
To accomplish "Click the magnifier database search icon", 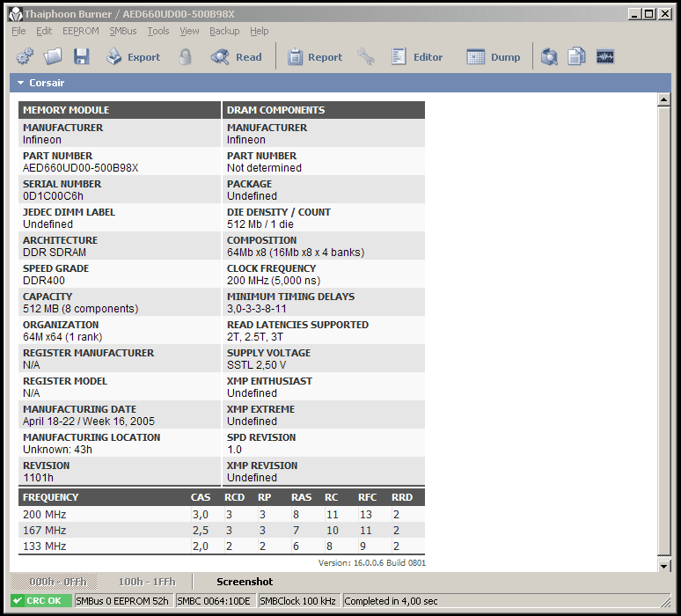I will [549, 57].
